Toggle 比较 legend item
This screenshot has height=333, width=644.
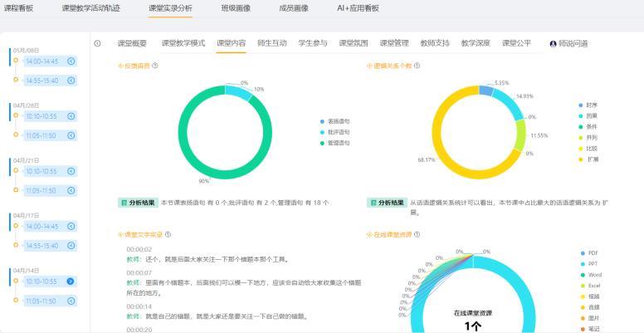588,149
